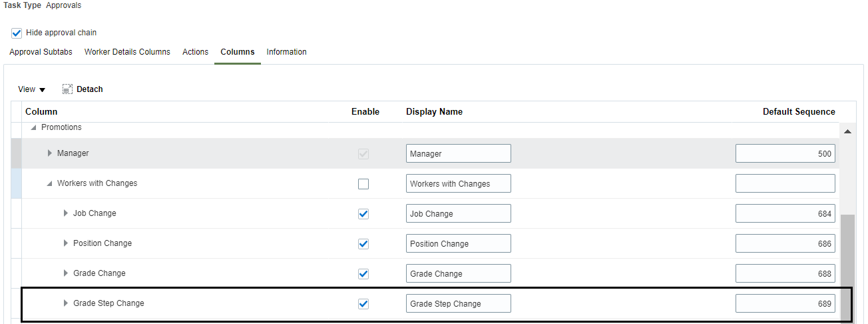This screenshot has width=868, height=324.
Task: Toggle Grade Step Change enable checkbox
Action: point(363,304)
